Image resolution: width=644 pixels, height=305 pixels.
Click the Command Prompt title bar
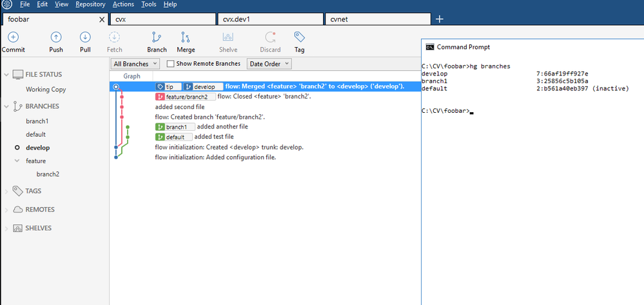tap(532, 47)
